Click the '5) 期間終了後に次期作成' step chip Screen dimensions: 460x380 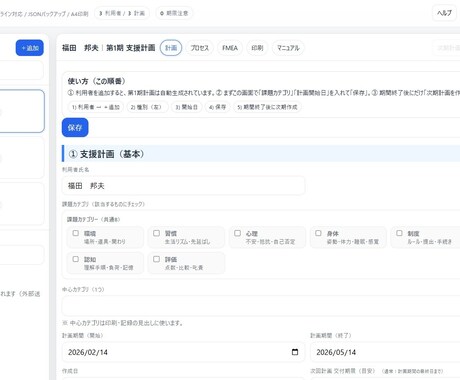click(x=267, y=107)
